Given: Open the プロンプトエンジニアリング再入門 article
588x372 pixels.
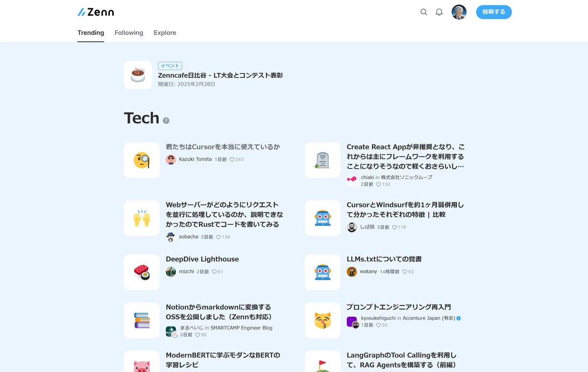Looking at the screenshot, I should tap(399, 307).
